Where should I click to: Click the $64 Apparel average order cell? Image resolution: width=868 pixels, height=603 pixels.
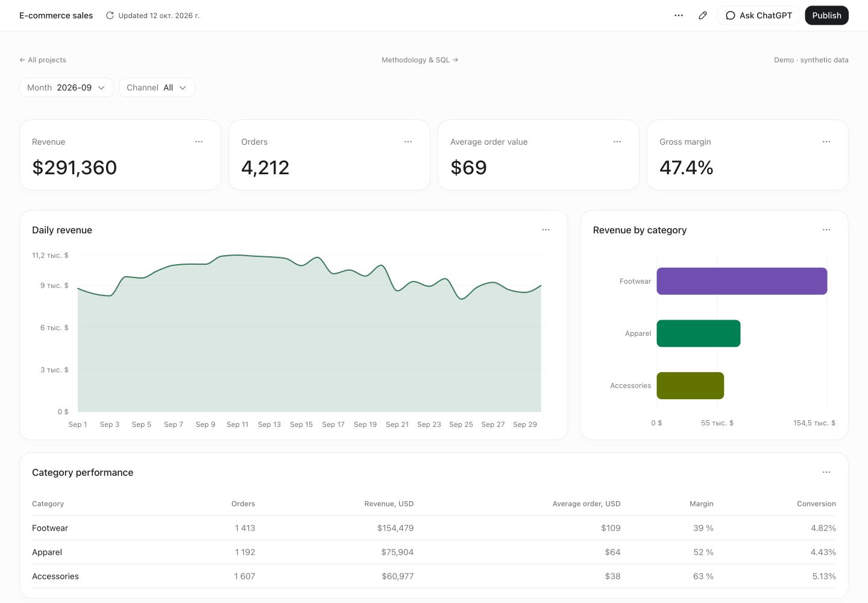click(x=613, y=552)
